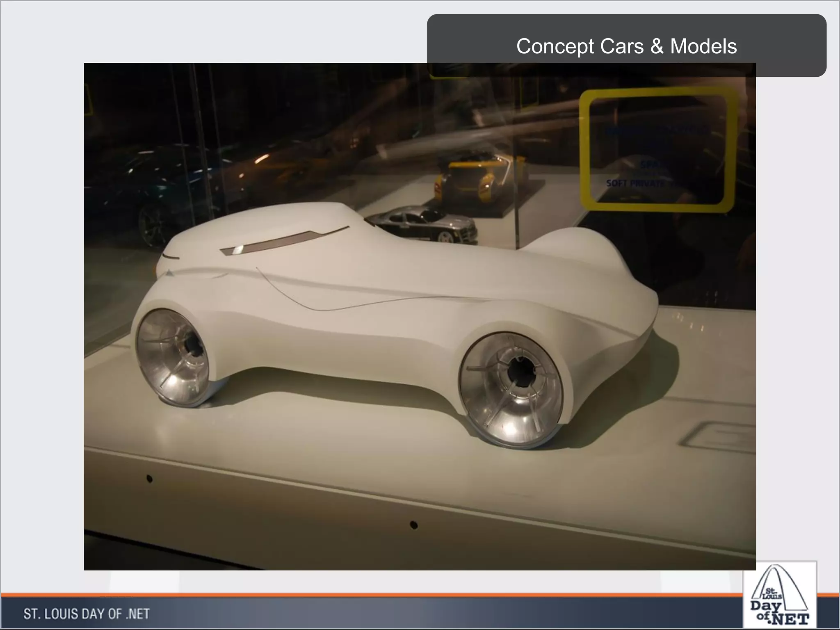
Task: Click the white concept car photo
Action: pyautogui.click(x=420, y=316)
